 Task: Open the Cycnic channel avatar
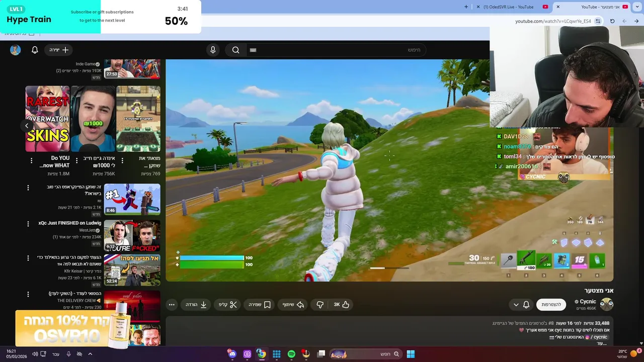point(607,304)
